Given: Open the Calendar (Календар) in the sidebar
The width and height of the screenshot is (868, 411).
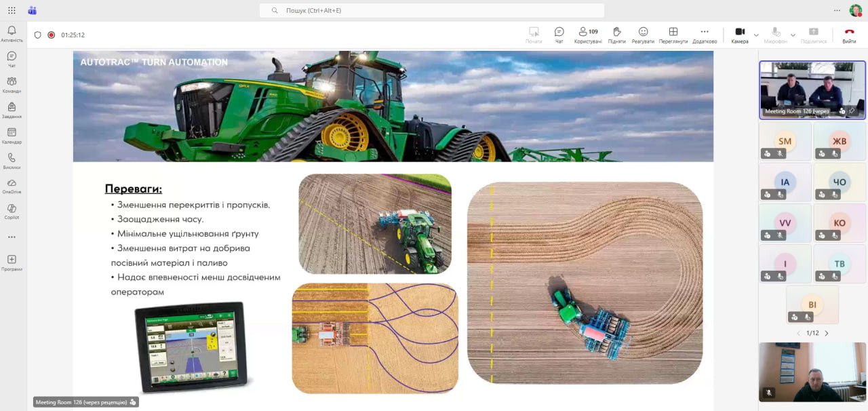Looking at the screenshot, I should 12,136.
